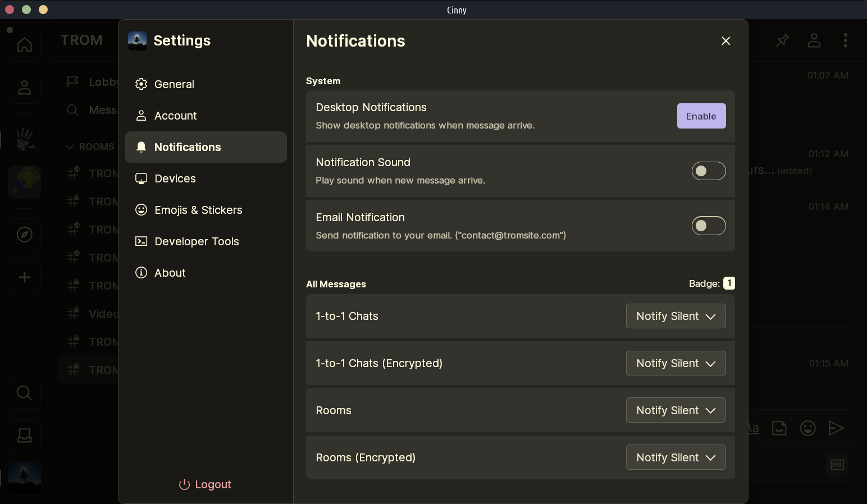867x504 pixels.
Task: Open the Search icon in the sidebar
Action: click(x=24, y=393)
